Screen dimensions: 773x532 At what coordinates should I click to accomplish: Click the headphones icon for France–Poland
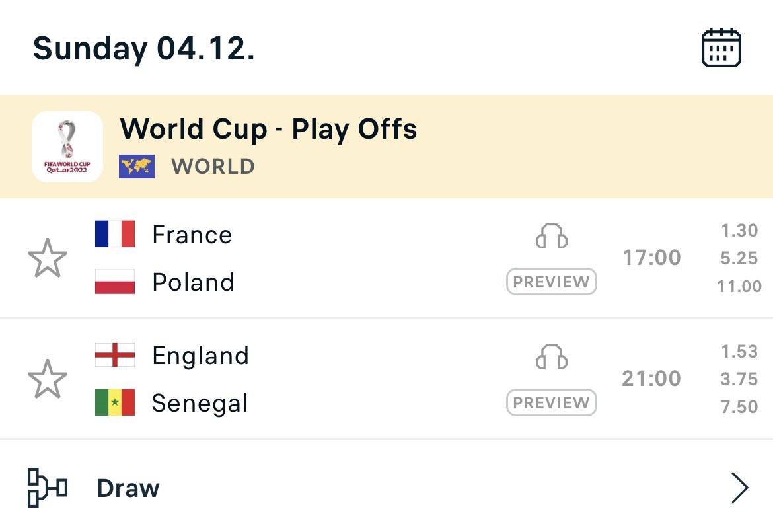point(551,235)
